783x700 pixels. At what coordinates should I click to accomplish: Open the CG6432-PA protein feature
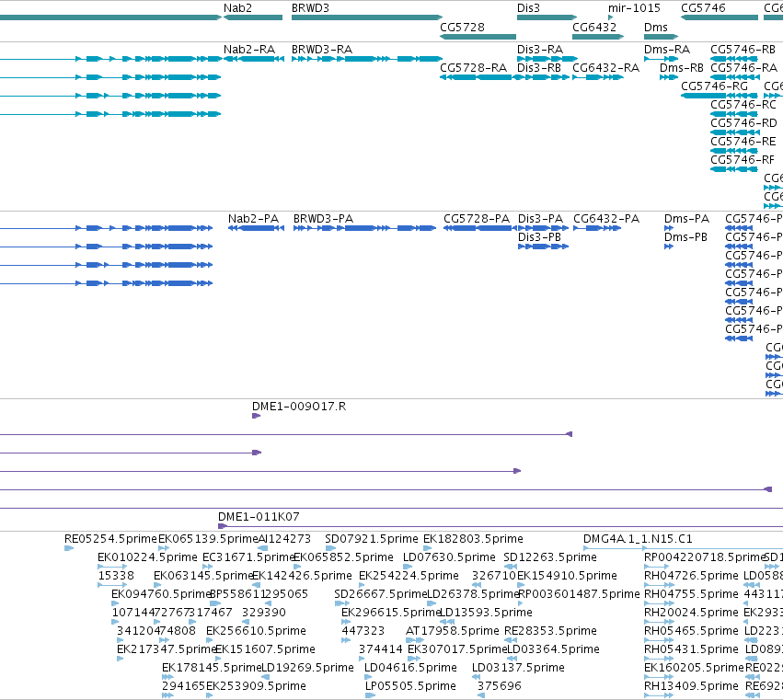point(597,228)
